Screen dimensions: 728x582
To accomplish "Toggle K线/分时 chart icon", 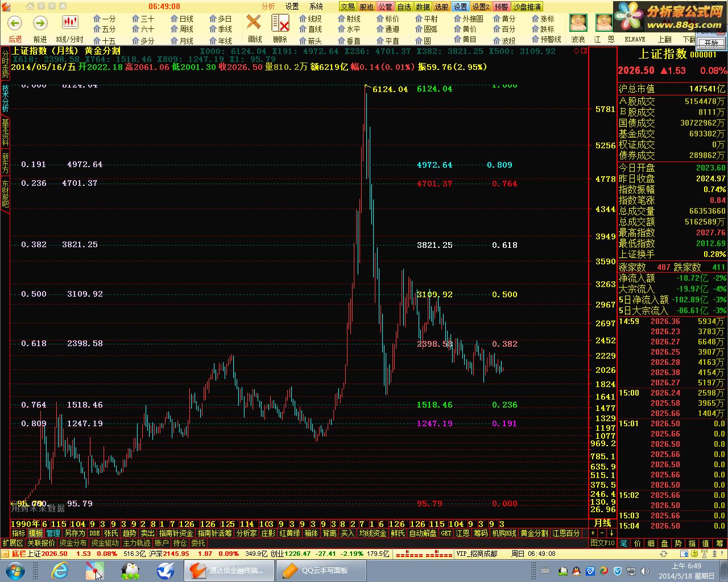I will [70, 23].
